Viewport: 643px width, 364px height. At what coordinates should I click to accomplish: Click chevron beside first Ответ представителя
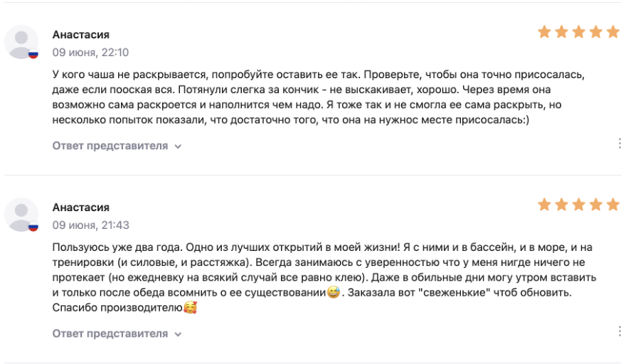pyautogui.click(x=178, y=146)
